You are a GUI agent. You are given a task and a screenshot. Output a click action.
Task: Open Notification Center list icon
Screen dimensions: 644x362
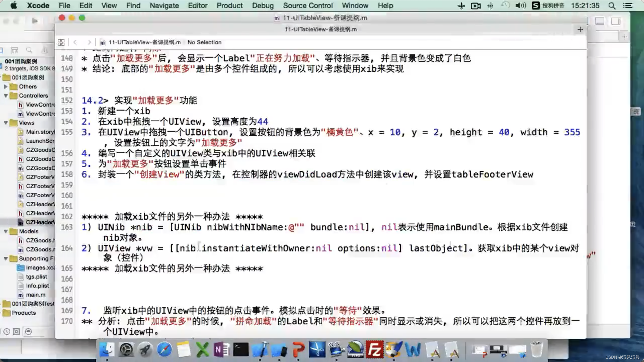click(628, 6)
